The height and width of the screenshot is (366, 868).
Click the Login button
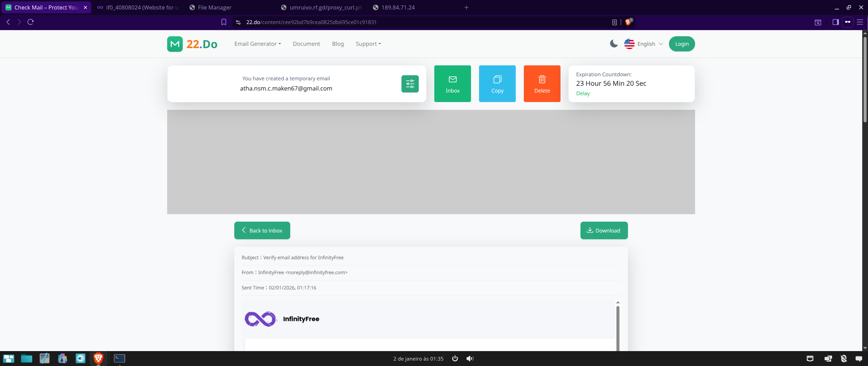tap(682, 44)
